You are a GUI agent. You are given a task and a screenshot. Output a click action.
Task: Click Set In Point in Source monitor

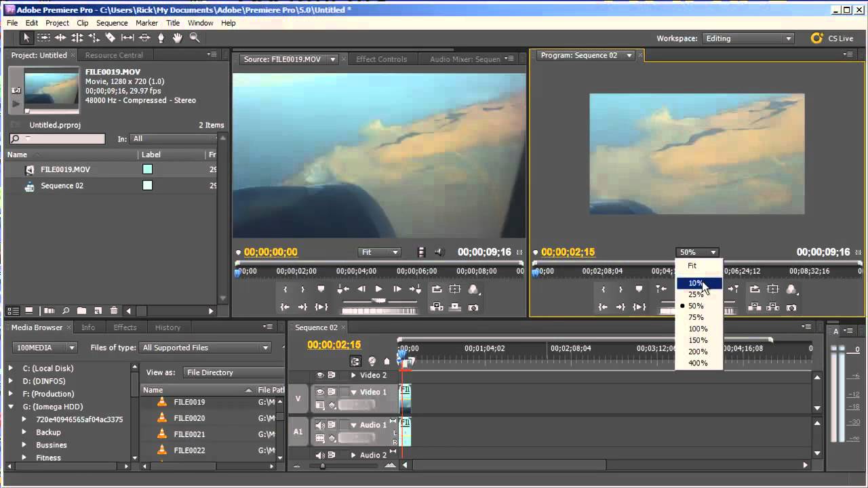click(x=285, y=289)
